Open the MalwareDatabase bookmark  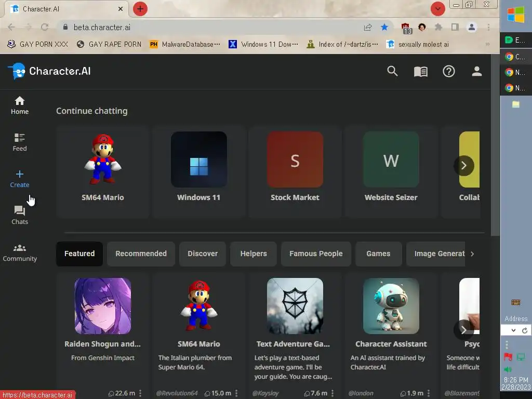185,44
